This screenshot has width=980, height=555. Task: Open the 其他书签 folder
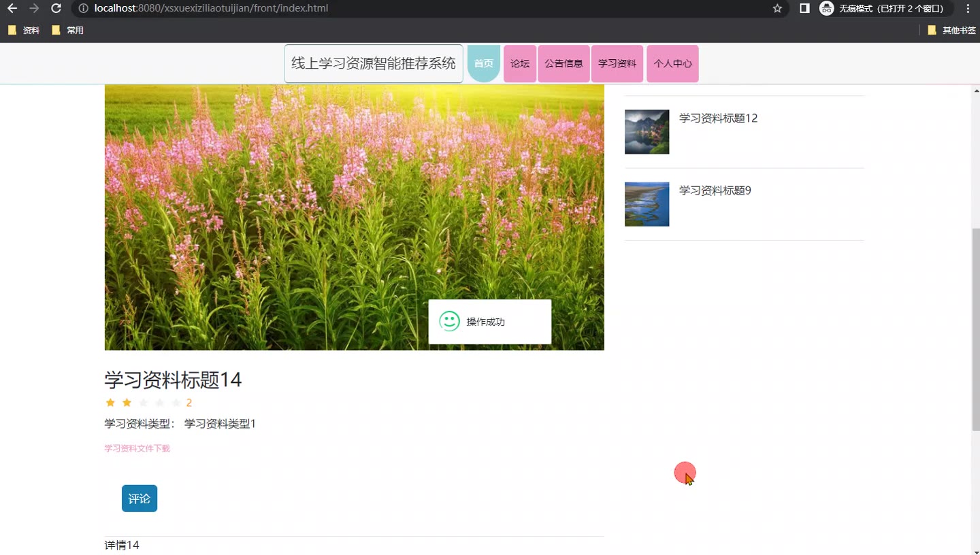coord(951,30)
